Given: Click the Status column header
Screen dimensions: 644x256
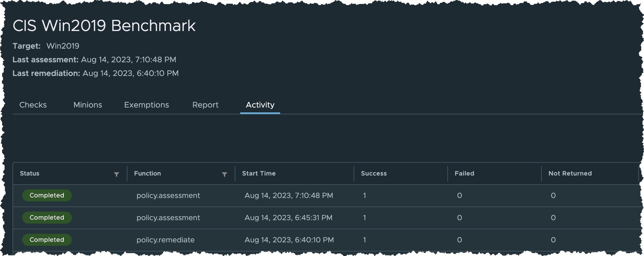Looking at the screenshot, I should coord(30,174).
